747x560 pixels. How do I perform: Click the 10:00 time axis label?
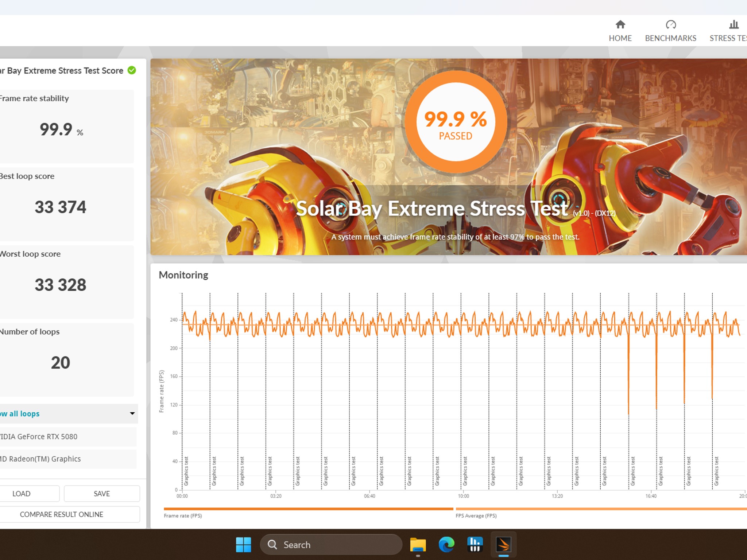point(463,496)
